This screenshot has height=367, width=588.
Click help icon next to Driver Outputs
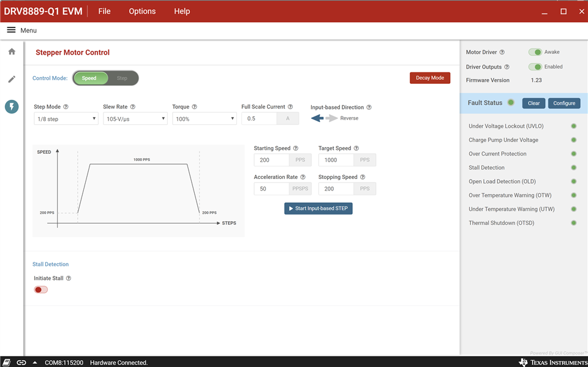point(507,67)
